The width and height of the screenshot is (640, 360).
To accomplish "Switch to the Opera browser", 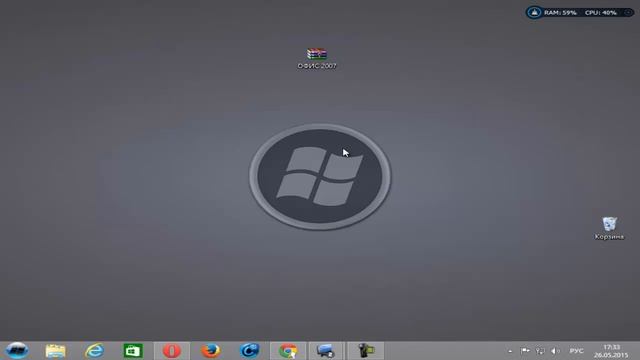I will (x=172, y=351).
